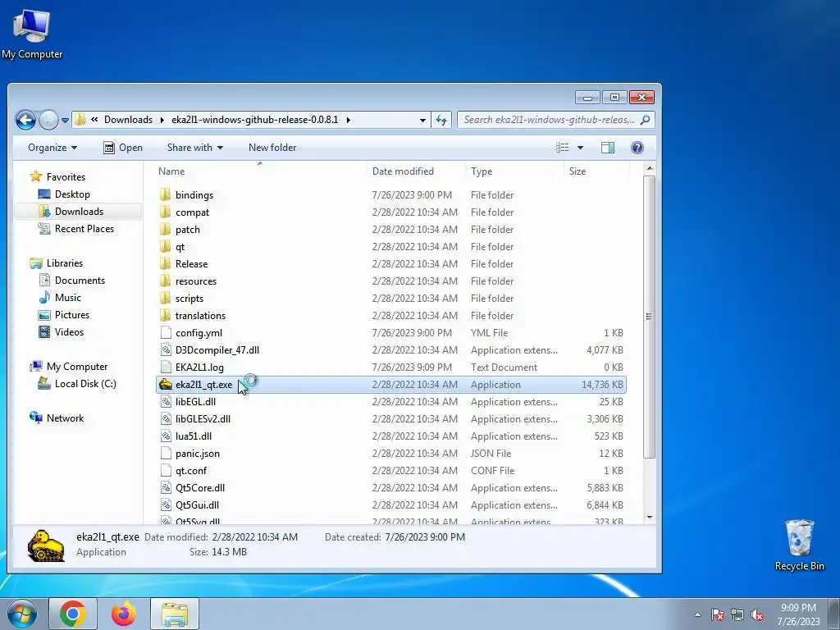
Task: Select Libraries in the navigation pane
Action: pos(64,263)
